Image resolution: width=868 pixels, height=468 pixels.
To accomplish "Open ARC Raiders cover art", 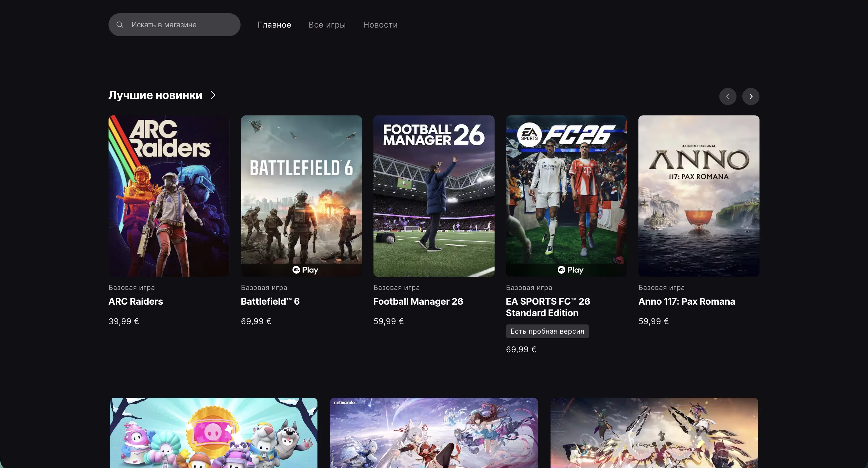I will coord(169,196).
